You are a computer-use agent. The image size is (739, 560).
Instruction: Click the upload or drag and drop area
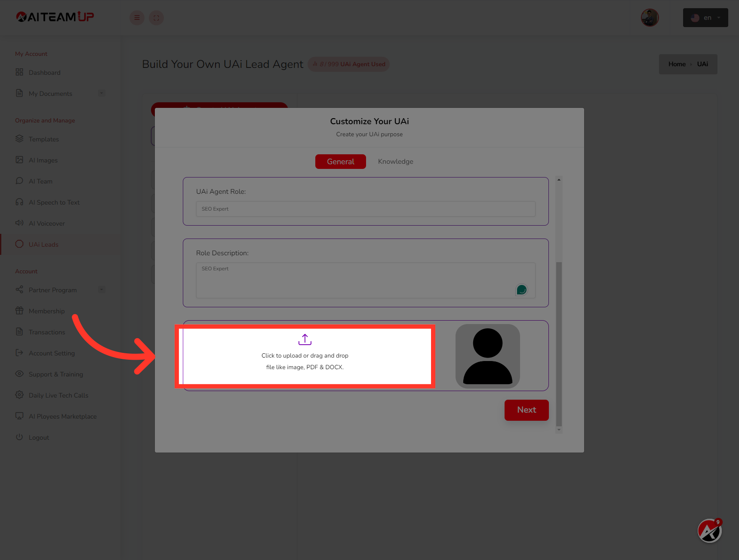(x=305, y=357)
